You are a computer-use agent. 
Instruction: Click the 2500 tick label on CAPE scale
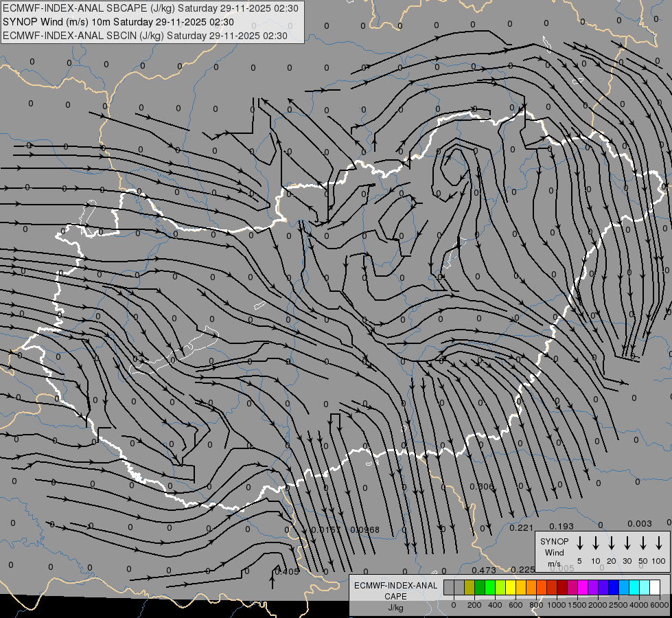click(x=618, y=605)
